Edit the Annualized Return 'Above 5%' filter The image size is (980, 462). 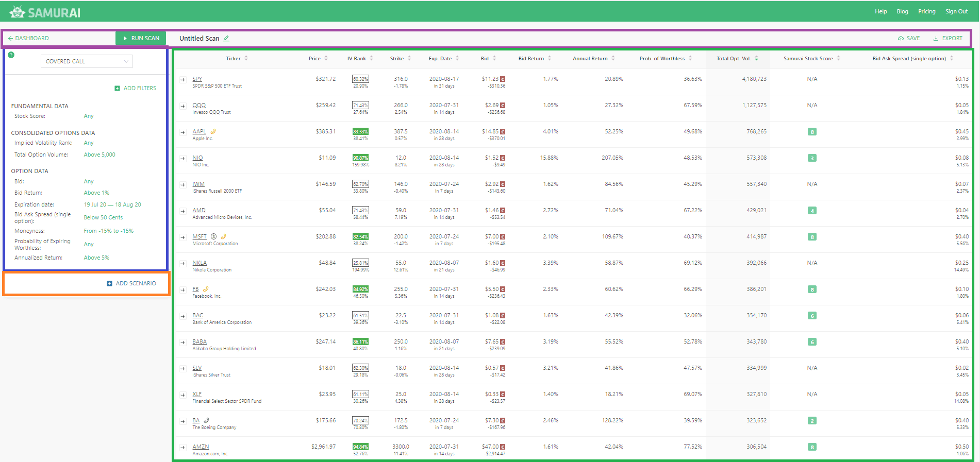pos(96,258)
